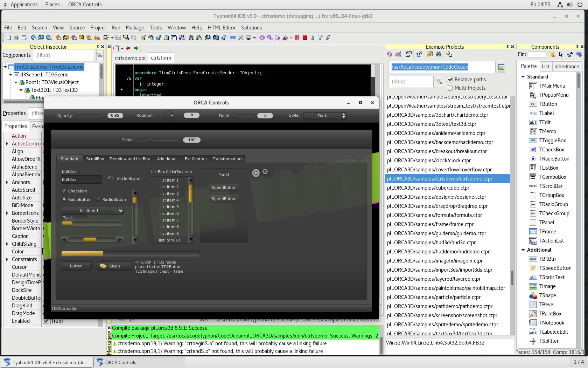Select the second unselected RadioButton in ORCA Controls
Image resolution: width=588 pixels, height=368 pixels.
(x=99, y=199)
